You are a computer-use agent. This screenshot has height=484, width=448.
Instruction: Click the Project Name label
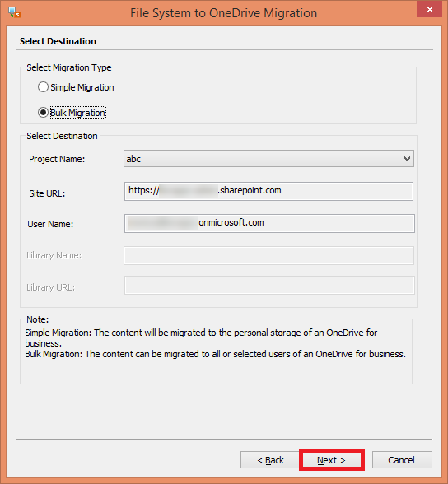[x=57, y=159]
